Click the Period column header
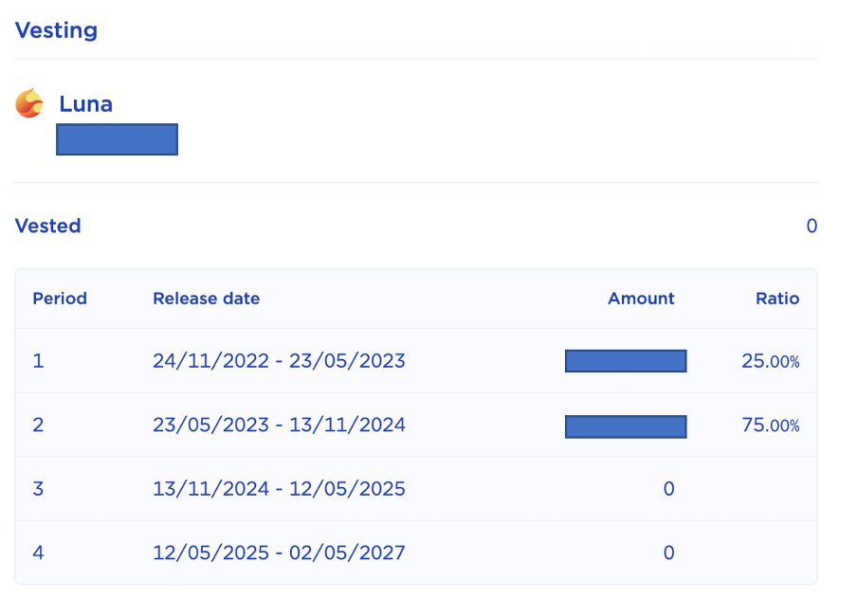The image size is (857, 616). pyautogui.click(x=60, y=299)
